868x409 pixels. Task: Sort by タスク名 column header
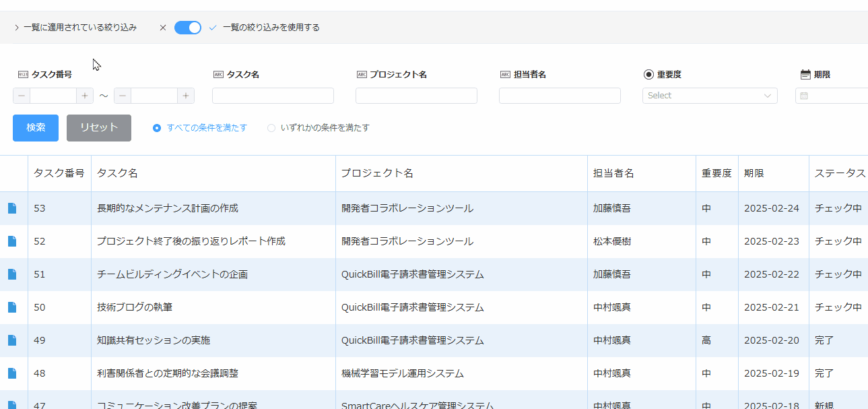(x=117, y=173)
